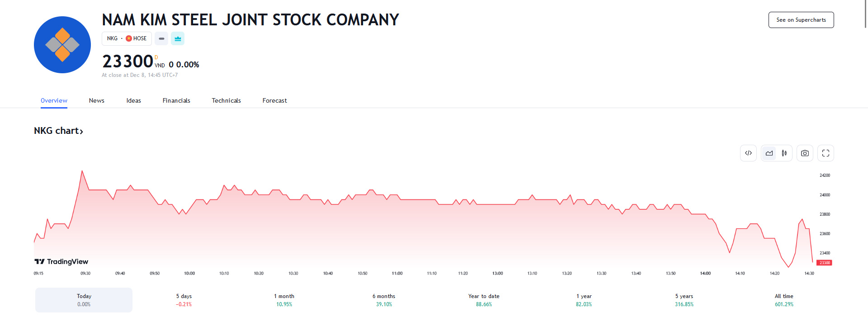
Task: Click the red 23300 price label
Action: tap(824, 263)
